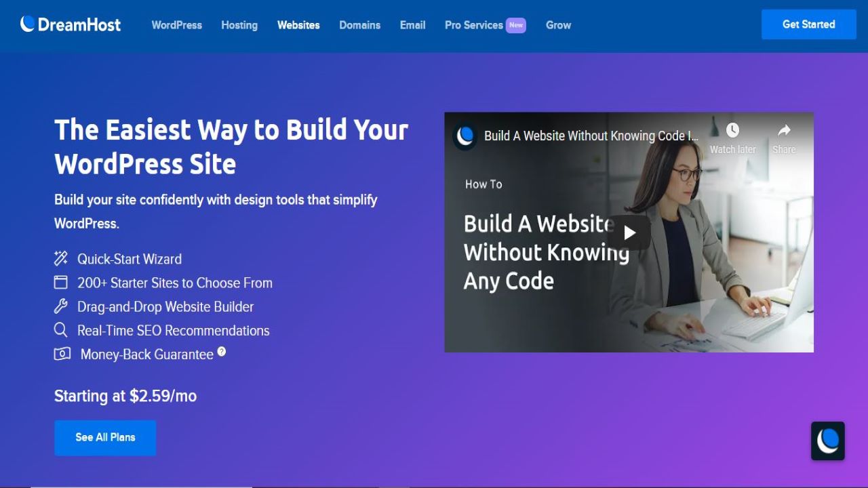The width and height of the screenshot is (868, 488).
Task: Open the Websites menu
Action: point(298,25)
